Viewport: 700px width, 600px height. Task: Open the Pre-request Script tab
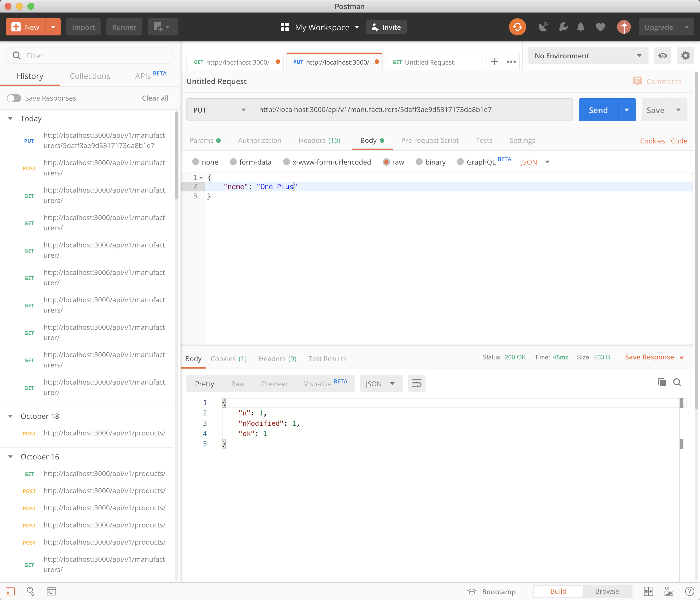tap(429, 141)
